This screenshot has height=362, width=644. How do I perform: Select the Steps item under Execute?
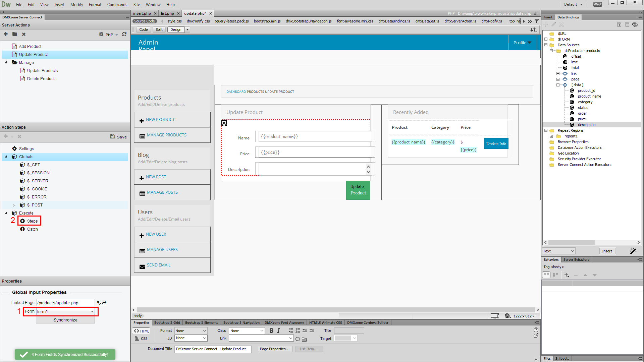coord(32,221)
